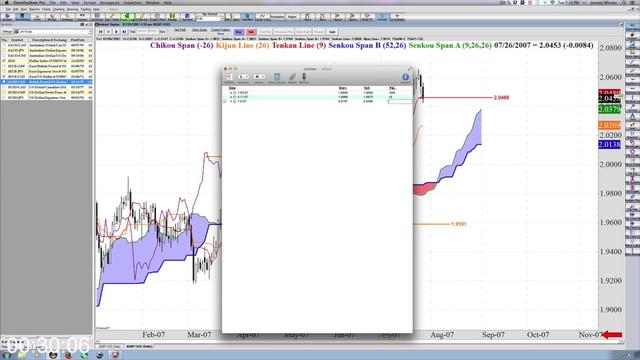Click the Tenkan Line (9) legend label
The height and width of the screenshot is (360, 640).
pos(299,45)
